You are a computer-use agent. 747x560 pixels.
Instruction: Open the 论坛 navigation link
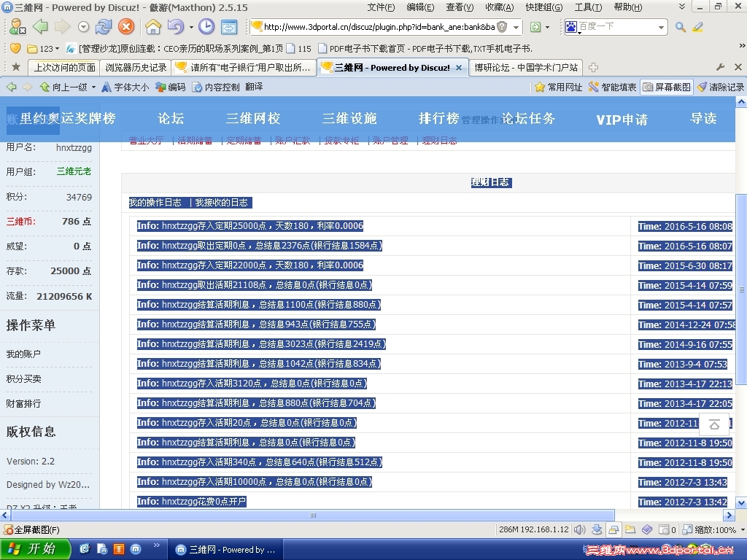click(x=171, y=118)
